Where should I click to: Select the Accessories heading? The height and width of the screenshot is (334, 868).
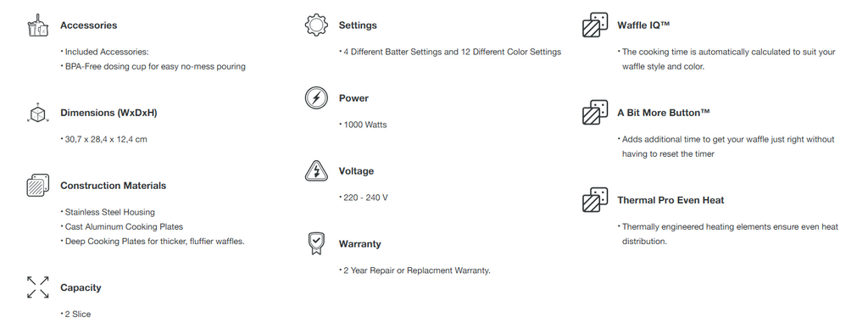click(88, 25)
